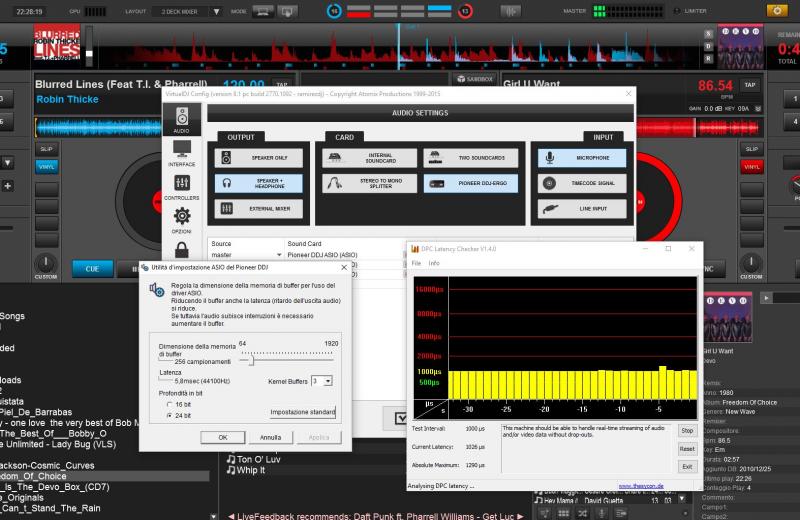
Task: Toggle the Microphone input option
Action: click(582, 158)
